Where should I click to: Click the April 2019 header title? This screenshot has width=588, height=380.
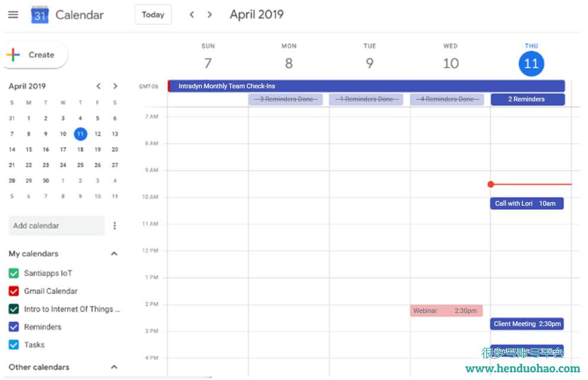coord(257,15)
